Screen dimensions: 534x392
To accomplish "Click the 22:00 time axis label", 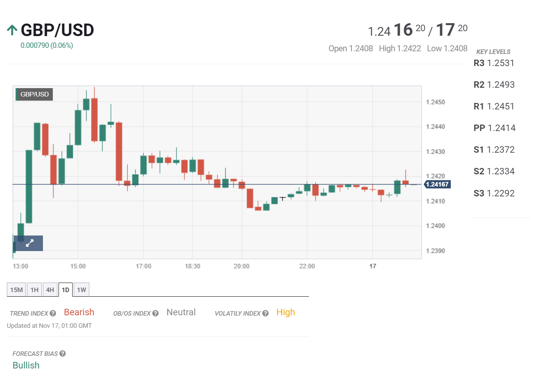I will (x=307, y=266).
